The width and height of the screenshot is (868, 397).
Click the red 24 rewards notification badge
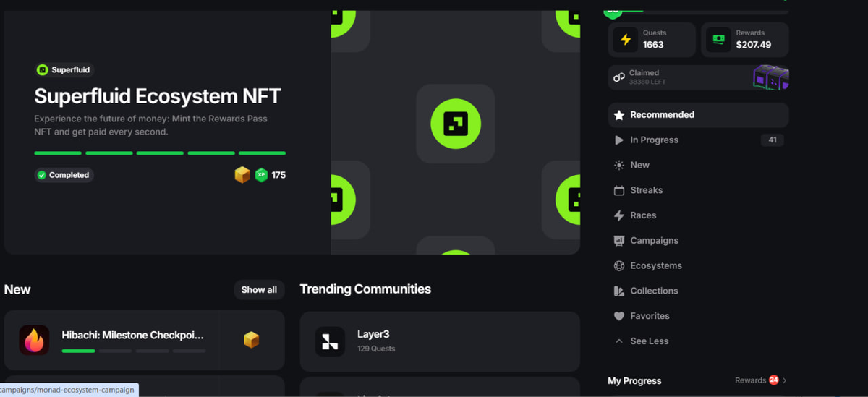[x=774, y=380]
